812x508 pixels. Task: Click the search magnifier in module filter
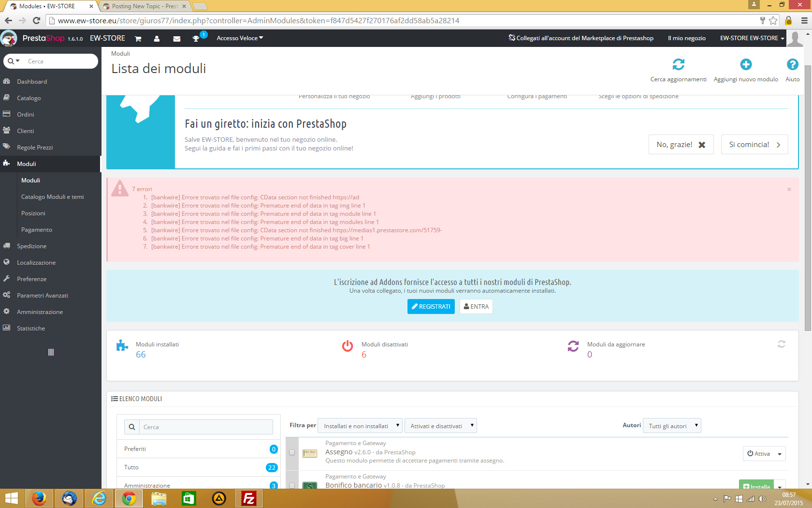[132, 427]
